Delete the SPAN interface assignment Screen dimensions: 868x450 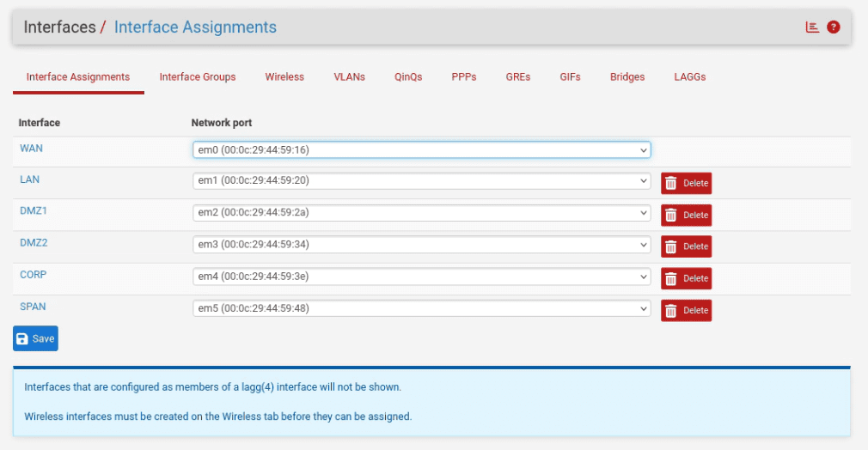pyautogui.click(x=687, y=311)
